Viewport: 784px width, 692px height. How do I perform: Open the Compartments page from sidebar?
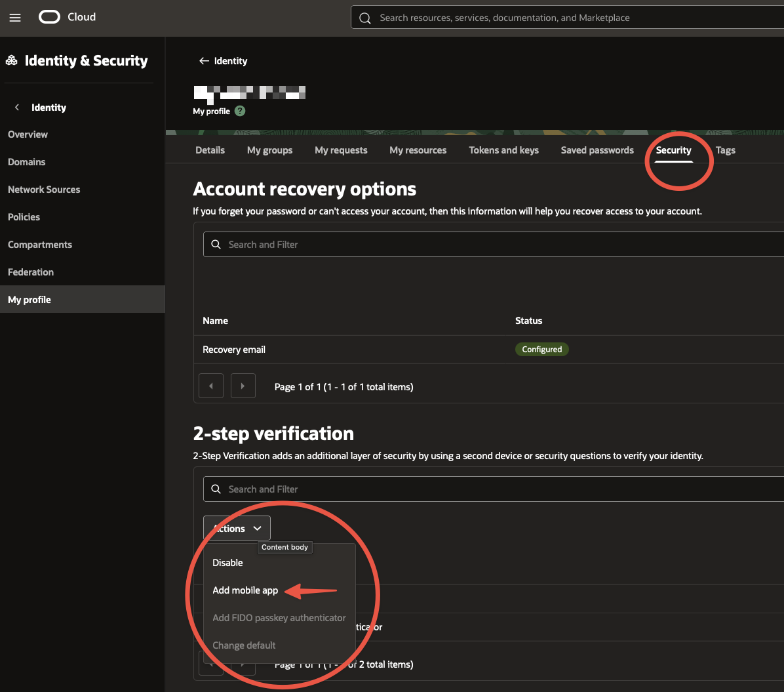39,244
